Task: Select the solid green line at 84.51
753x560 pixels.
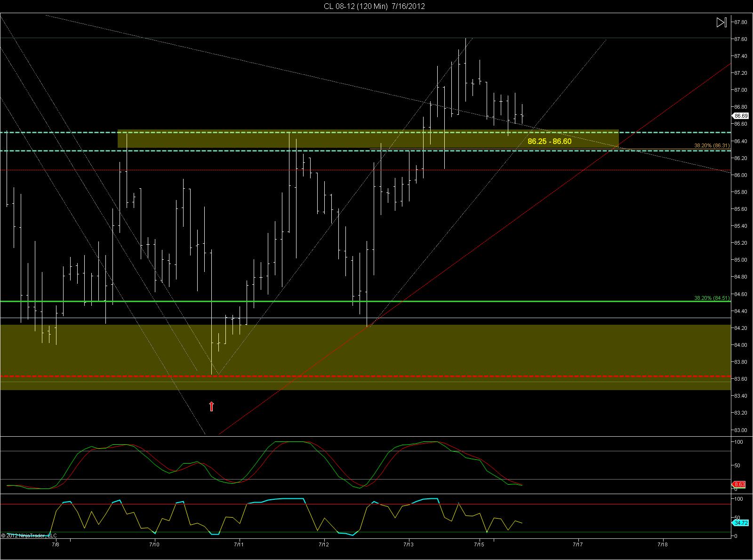Action: 365,301
